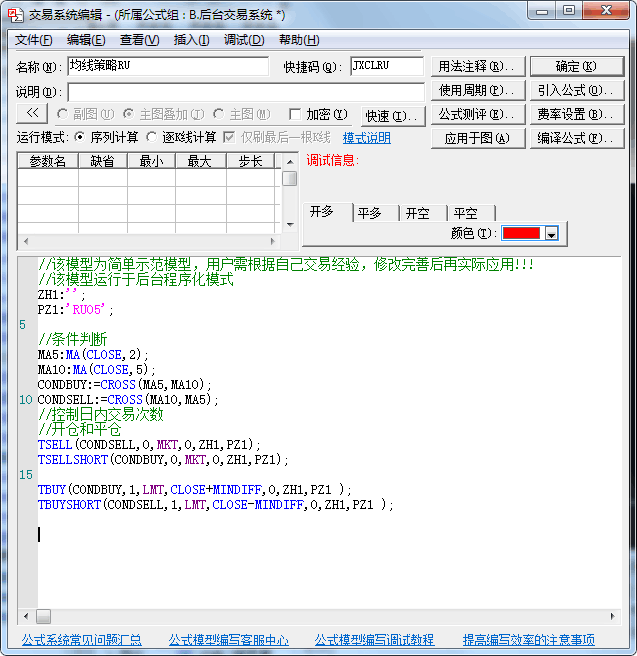Click the parameter table vertical scrollbar thumb
This screenshot has height=656, width=637.
coord(290,179)
